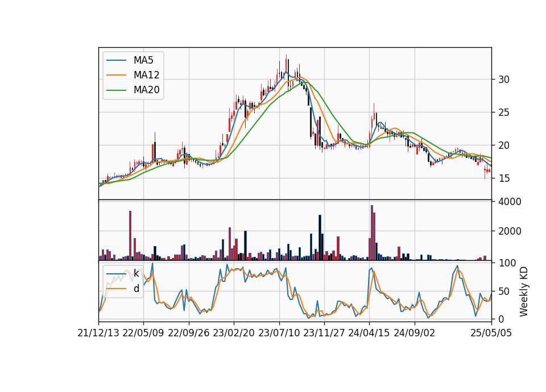The height and width of the screenshot is (392, 546).
Task: Click the 23/11/27 date axis label
Action: point(324,333)
